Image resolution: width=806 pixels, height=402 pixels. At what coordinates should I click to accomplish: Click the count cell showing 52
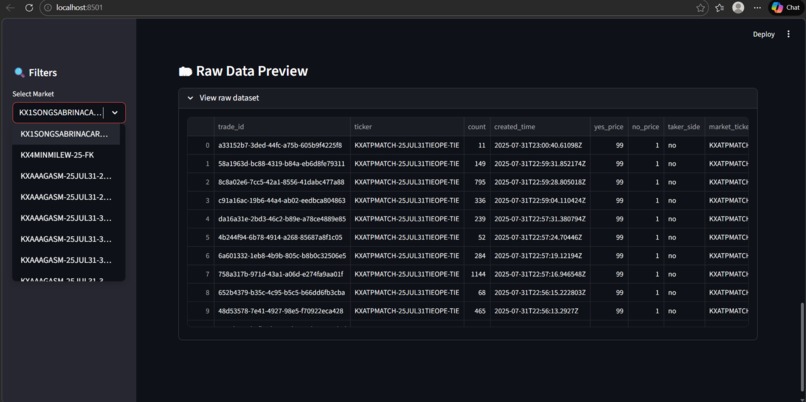[477, 237]
